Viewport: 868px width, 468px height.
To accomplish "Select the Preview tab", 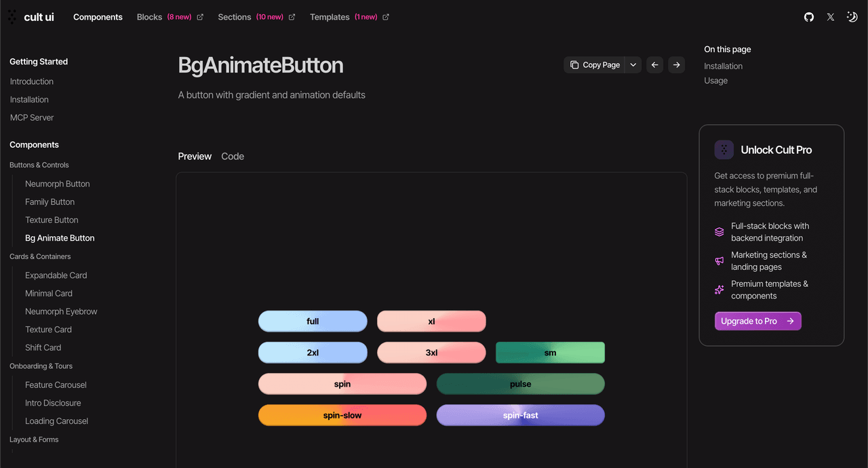I will pyautogui.click(x=195, y=156).
